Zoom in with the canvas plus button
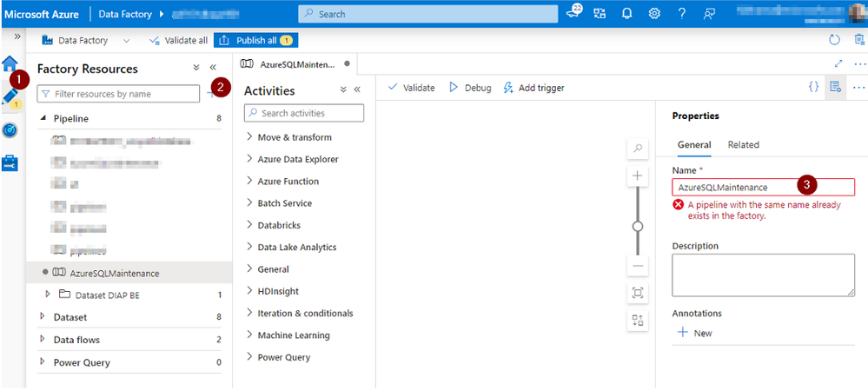The image size is (868, 391). pyautogui.click(x=638, y=176)
